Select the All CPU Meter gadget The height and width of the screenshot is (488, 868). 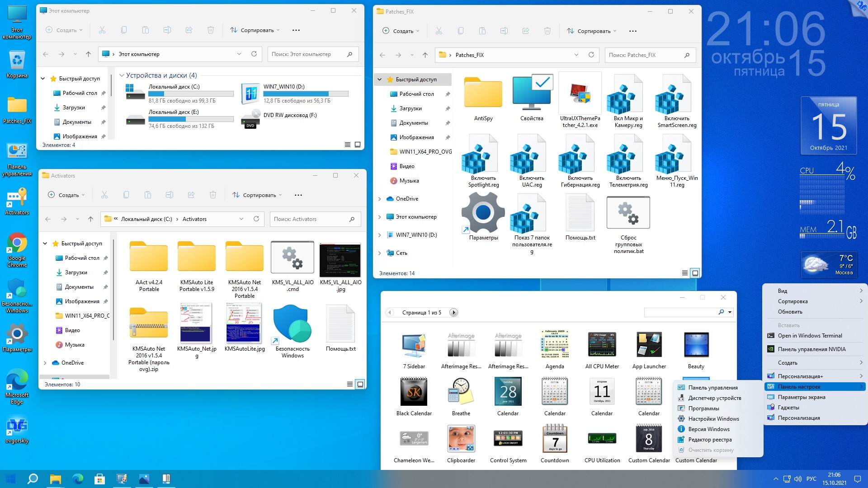(x=602, y=345)
